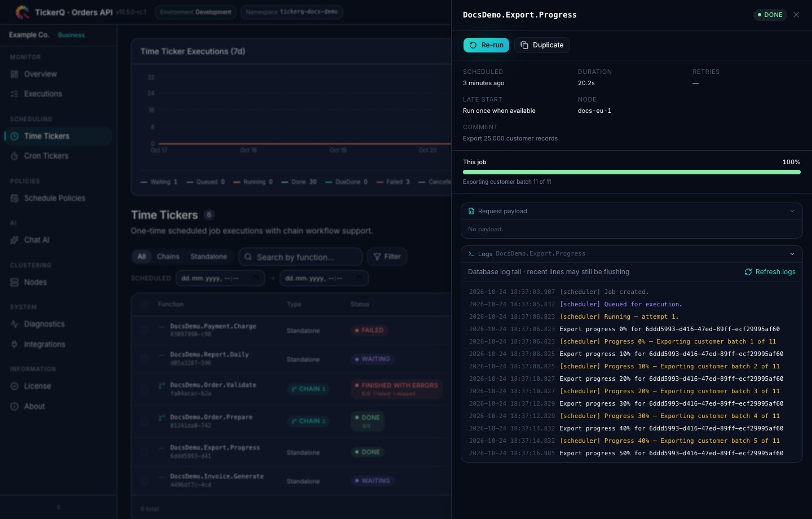
Task: Switch to the Chains tab
Action: (x=168, y=257)
